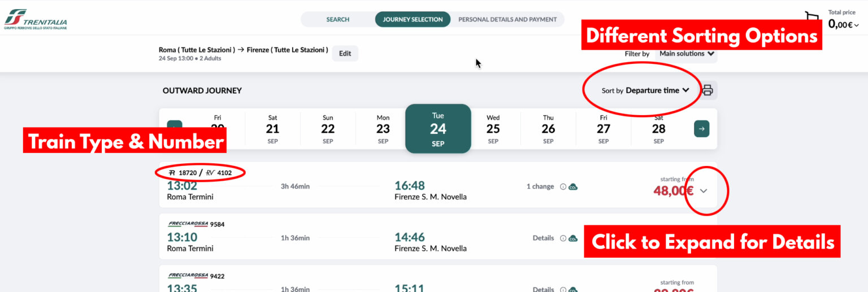Screen dimensions: 868x292
Task: Open the Sort by Departure time dropdown
Action: (645, 90)
